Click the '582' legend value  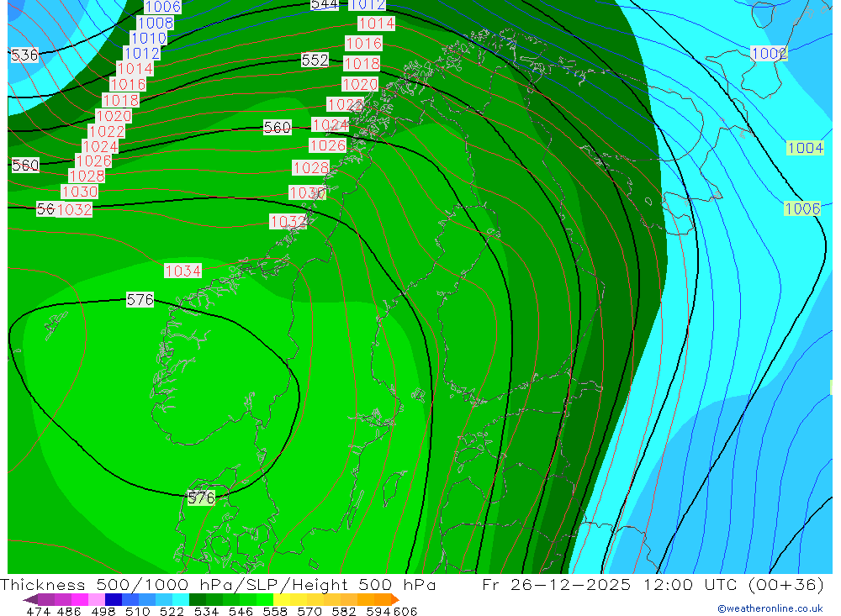[x=344, y=611]
